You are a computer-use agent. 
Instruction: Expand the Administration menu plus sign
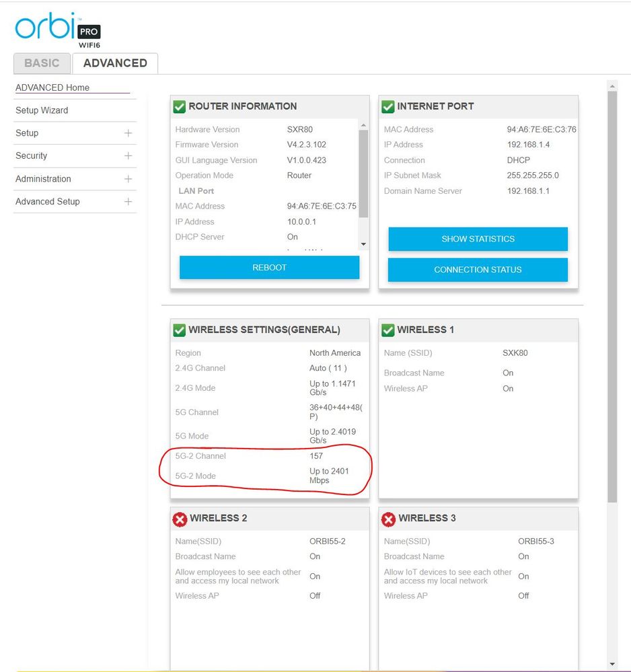pos(128,179)
